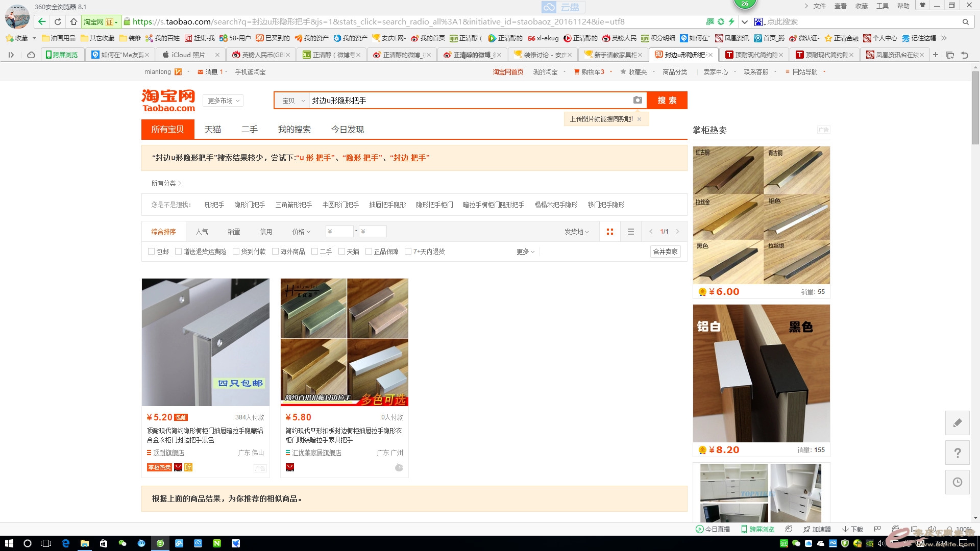The height and width of the screenshot is (551, 980).
Task: Click the minimum price input field
Action: 339,232
